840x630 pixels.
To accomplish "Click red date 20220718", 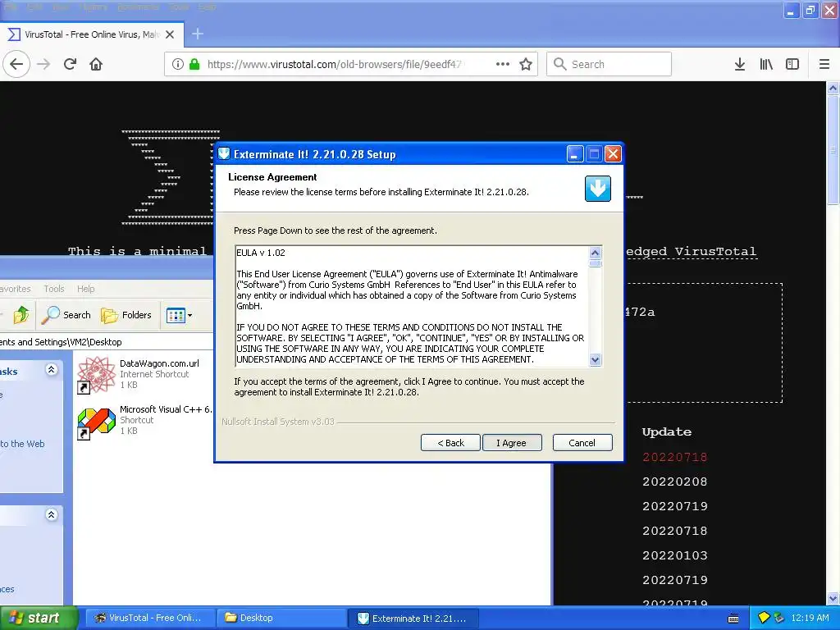I will click(x=675, y=457).
